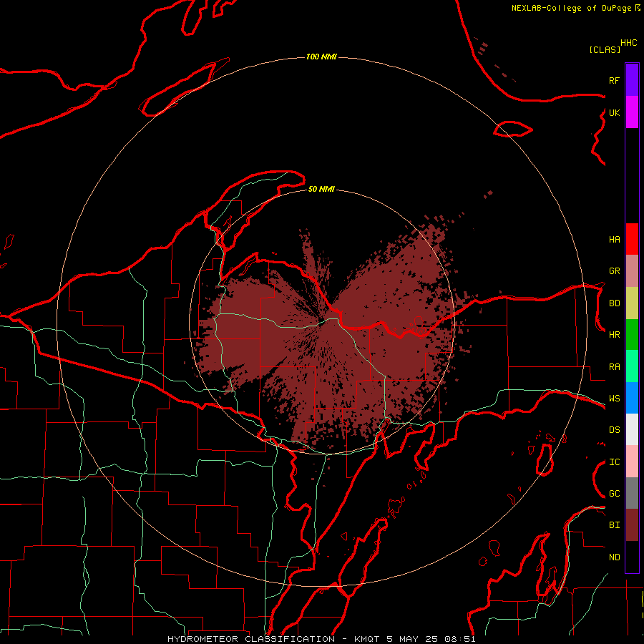Image resolution: width=644 pixels, height=644 pixels.
Task: Click the [CLAS] legend unit label
Action: (x=605, y=49)
